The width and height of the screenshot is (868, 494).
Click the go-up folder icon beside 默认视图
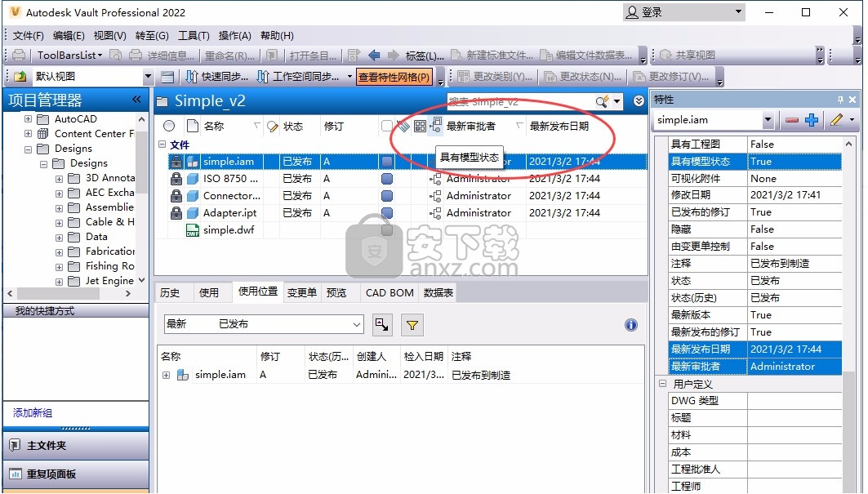tap(20, 77)
